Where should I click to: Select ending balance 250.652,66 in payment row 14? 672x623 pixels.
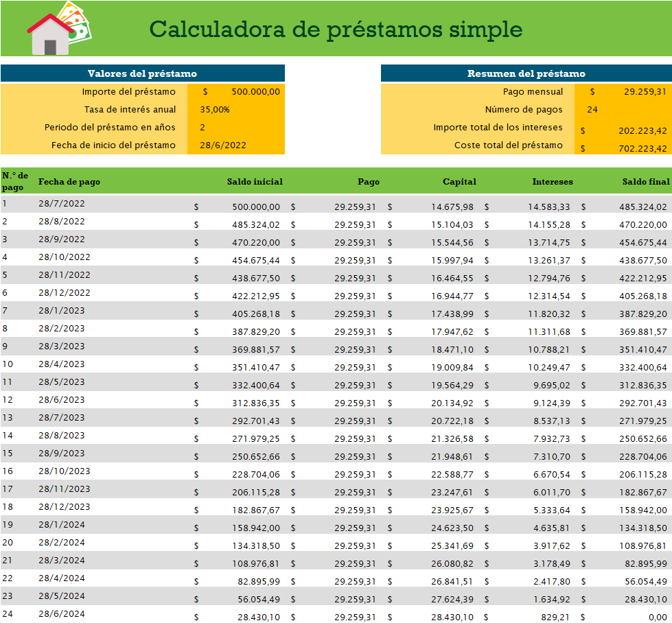point(643,439)
